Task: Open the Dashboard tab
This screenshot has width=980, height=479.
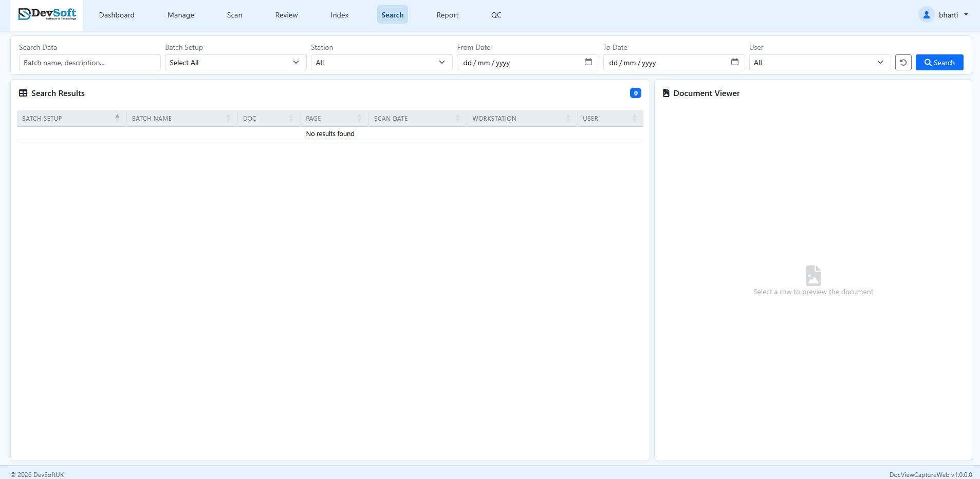Action: click(x=117, y=15)
